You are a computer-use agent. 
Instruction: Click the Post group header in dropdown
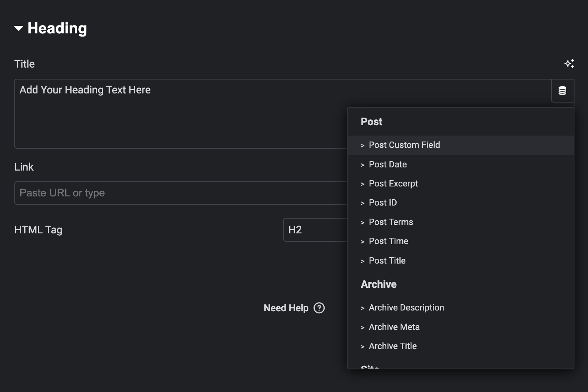372,122
